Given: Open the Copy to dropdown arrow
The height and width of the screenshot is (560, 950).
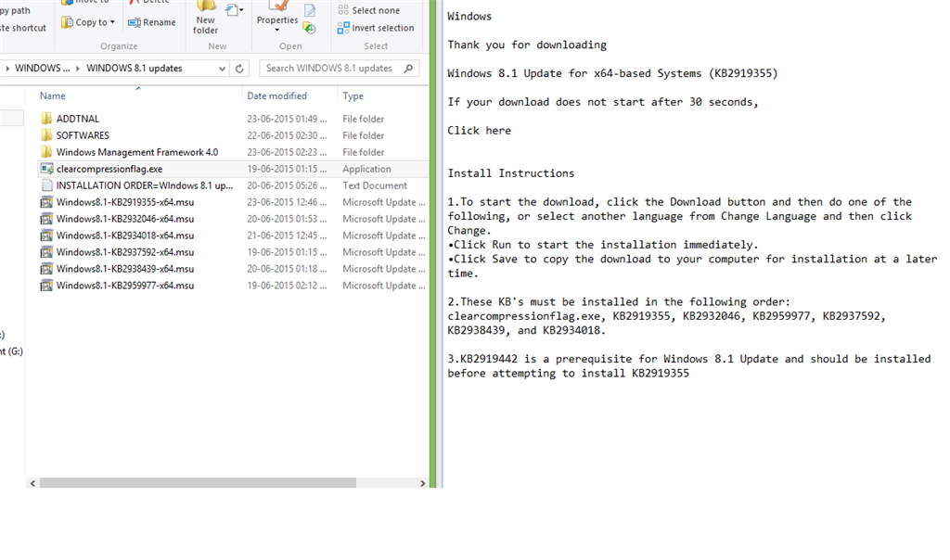Looking at the screenshot, I should [112, 22].
